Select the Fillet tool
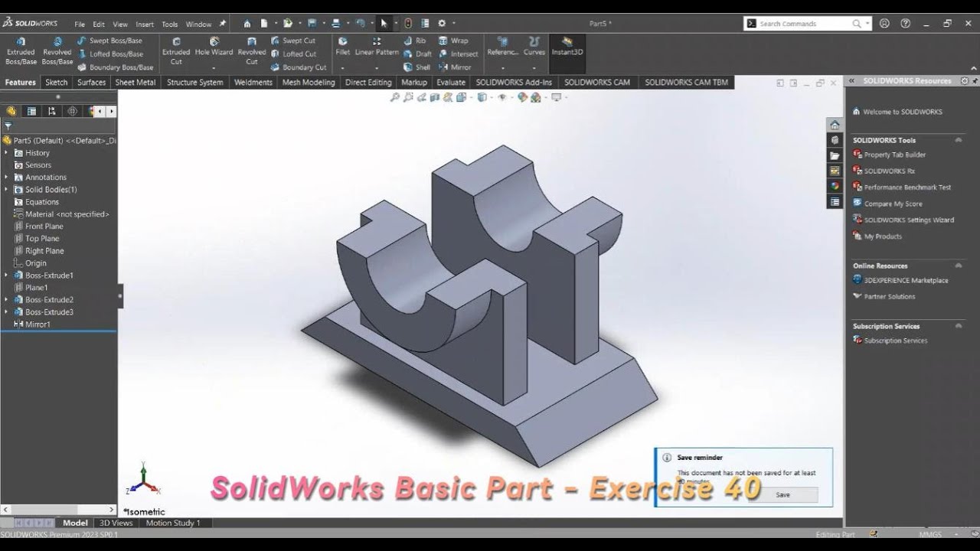This screenshot has height=551, width=980. [343, 47]
